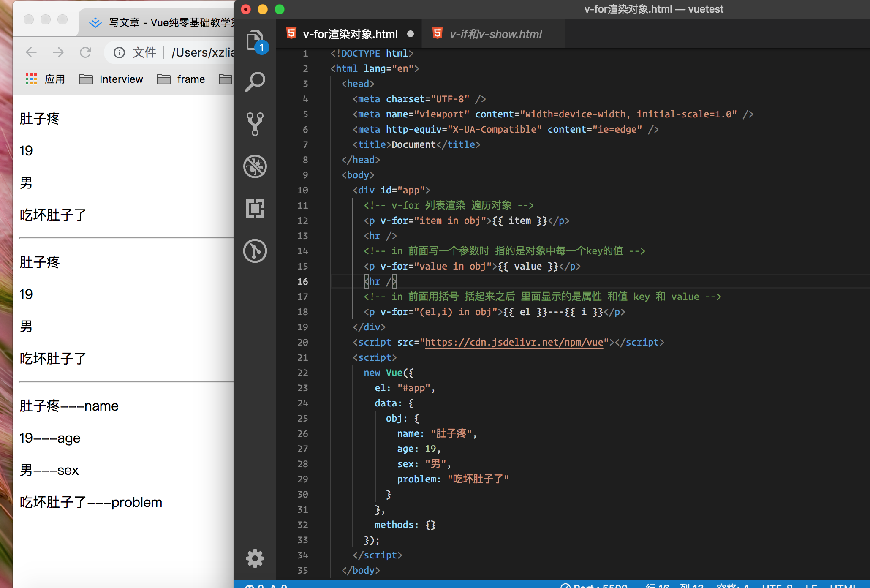Click the browser address bar path
Screen dimensions: 870x588
(203, 52)
